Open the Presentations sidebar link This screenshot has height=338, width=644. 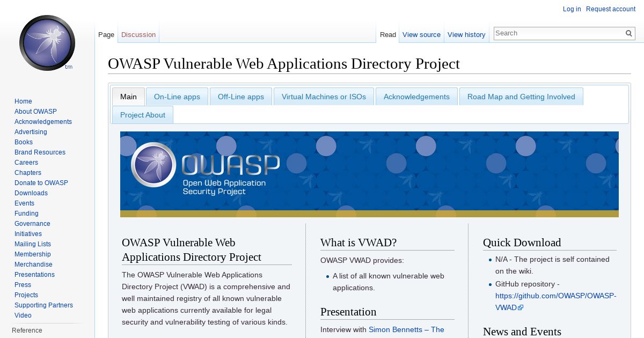[34, 275]
